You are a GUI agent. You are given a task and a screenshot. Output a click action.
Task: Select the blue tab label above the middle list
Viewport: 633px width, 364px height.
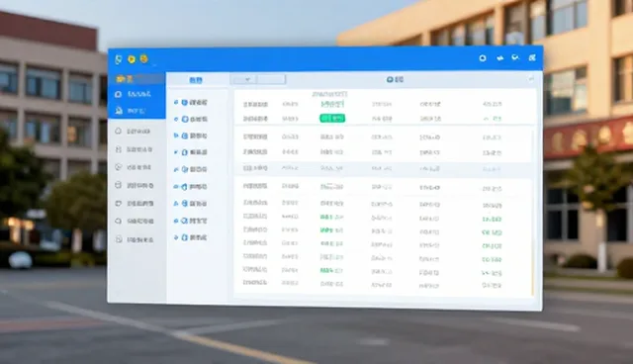(x=196, y=80)
